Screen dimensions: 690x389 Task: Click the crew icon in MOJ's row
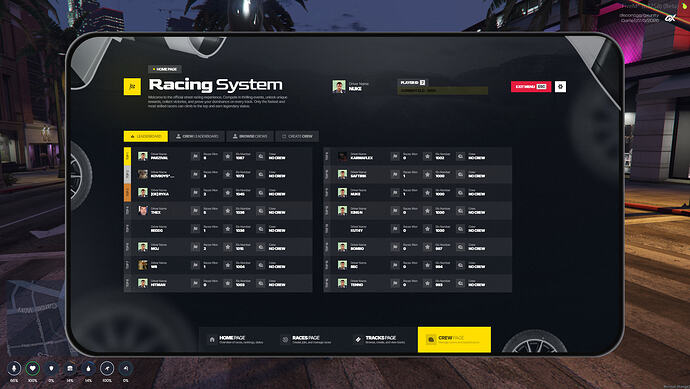(261, 247)
